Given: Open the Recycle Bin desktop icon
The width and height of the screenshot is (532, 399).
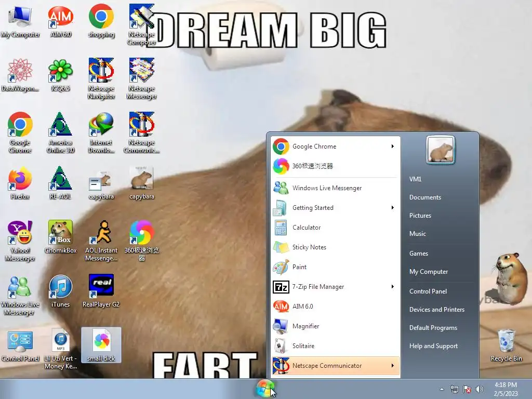Looking at the screenshot, I should coord(506,345).
